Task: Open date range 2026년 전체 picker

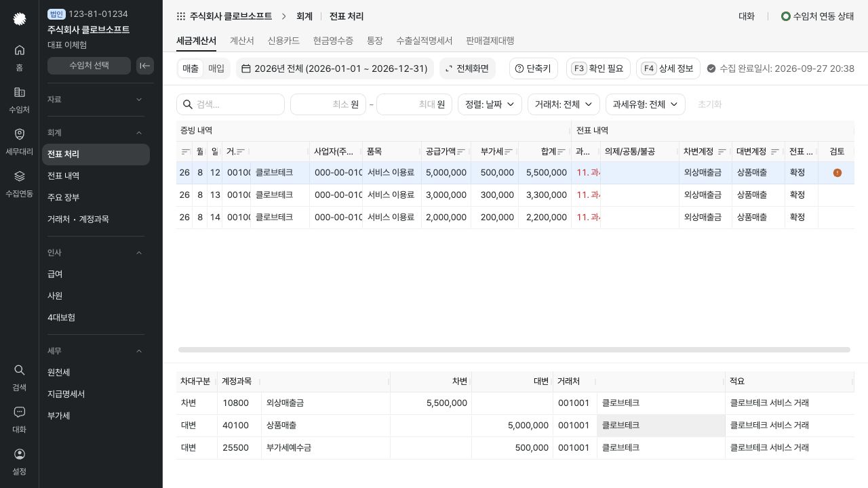Action: 335,68
